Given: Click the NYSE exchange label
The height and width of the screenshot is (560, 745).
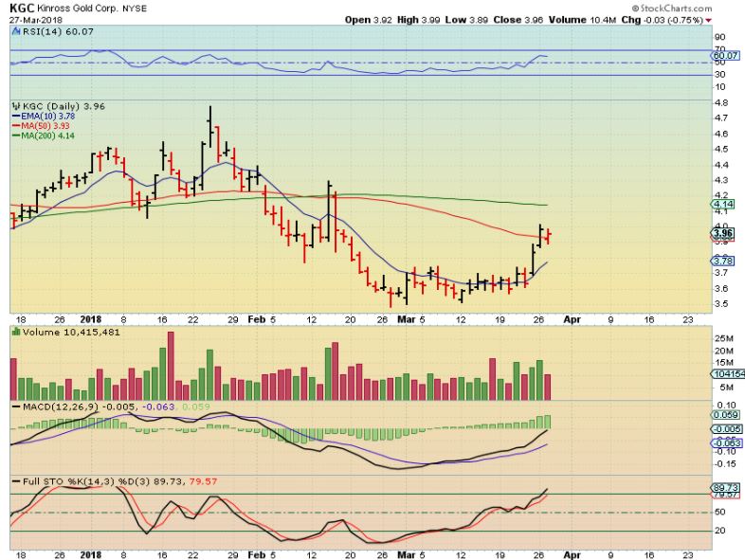Looking at the screenshot, I should (x=135, y=9).
